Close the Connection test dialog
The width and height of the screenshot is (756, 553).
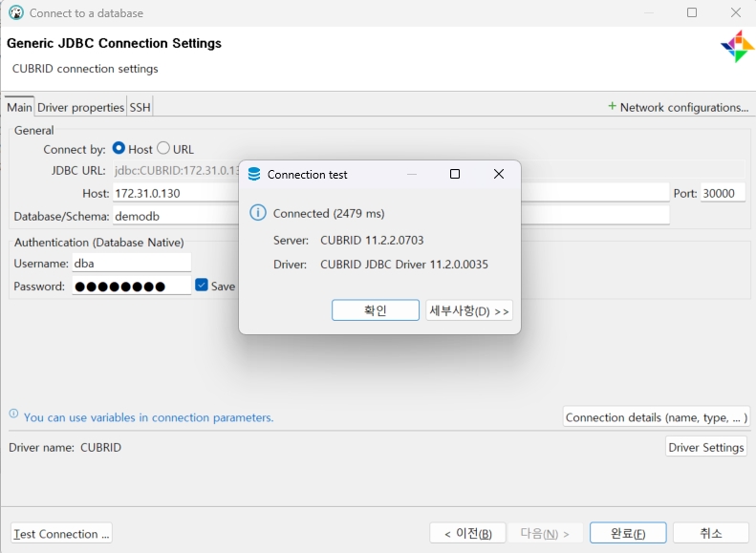[499, 174]
